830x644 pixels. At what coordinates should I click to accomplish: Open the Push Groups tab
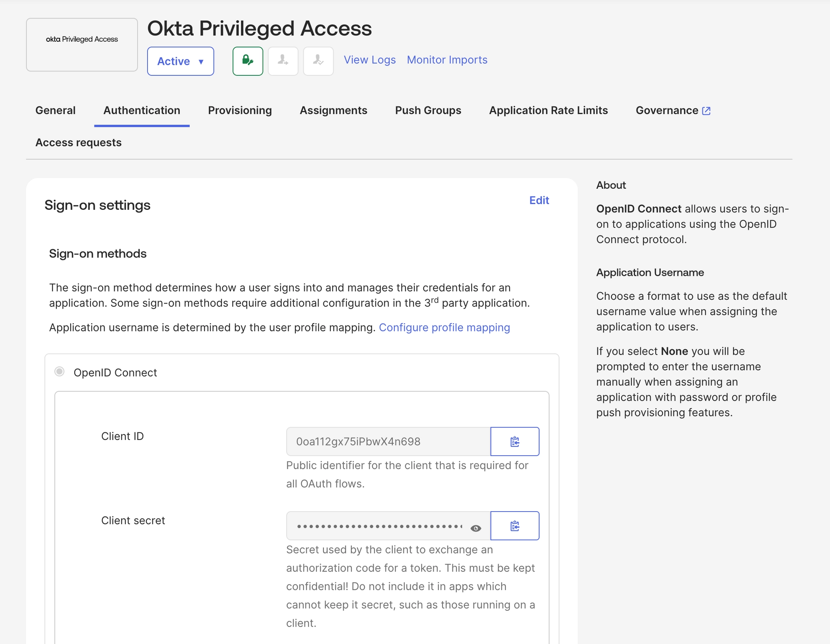coord(428,110)
